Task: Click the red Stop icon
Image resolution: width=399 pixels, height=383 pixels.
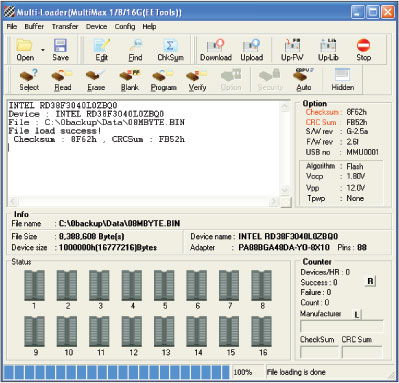Action: pyautogui.click(x=363, y=50)
